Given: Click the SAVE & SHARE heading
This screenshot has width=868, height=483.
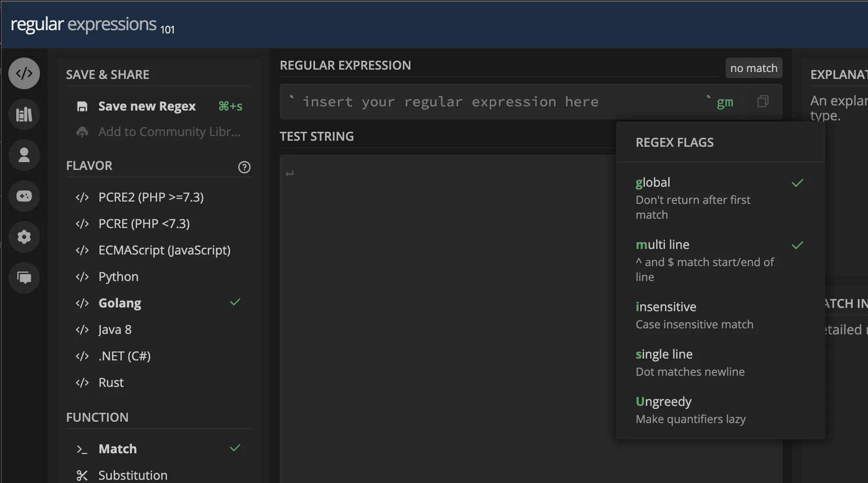Looking at the screenshot, I should [x=108, y=75].
